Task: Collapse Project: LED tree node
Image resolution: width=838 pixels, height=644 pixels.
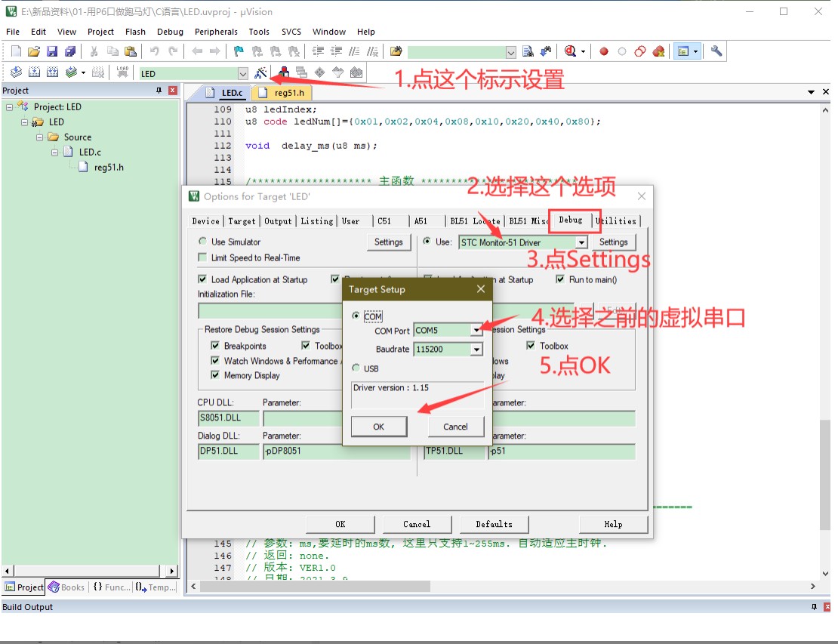Action: (x=9, y=107)
